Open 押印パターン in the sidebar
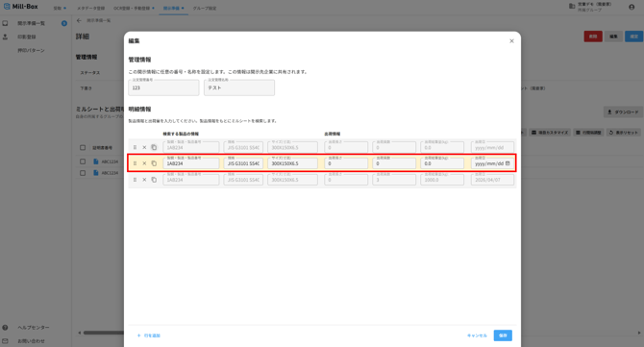 (x=31, y=51)
